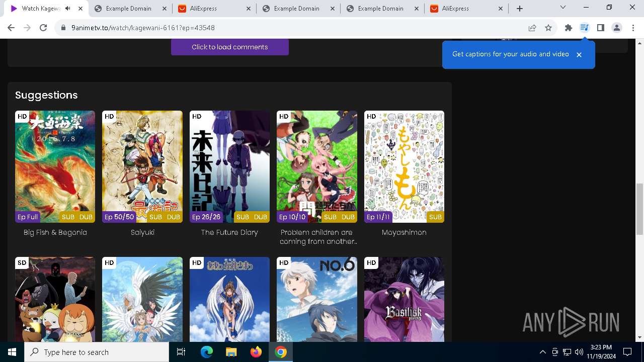Share this page via address bar icon

click(x=532, y=28)
